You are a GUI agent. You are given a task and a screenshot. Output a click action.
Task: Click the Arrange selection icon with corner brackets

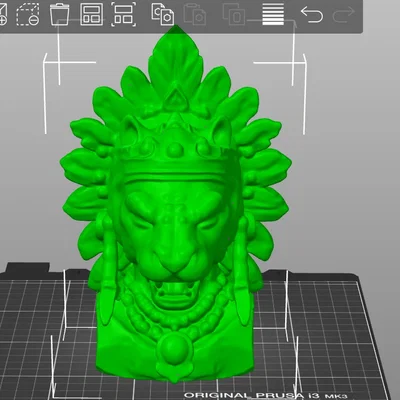(x=123, y=14)
